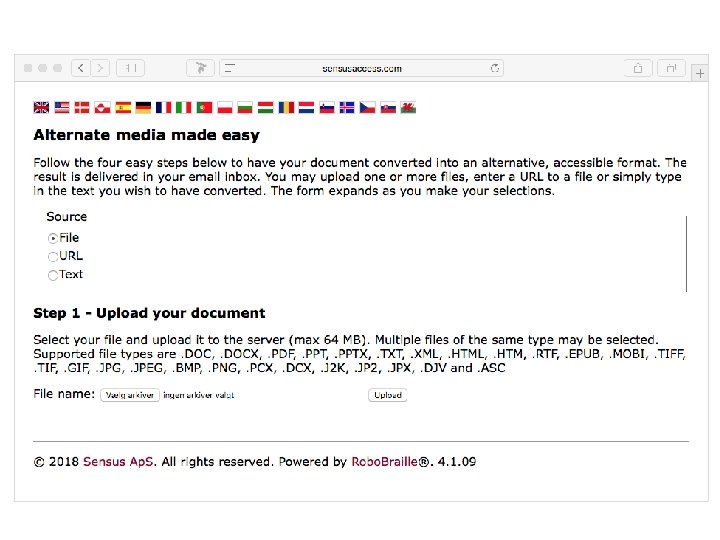
Task: Click the sensusaccess.com address bar
Action: [362, 68]
